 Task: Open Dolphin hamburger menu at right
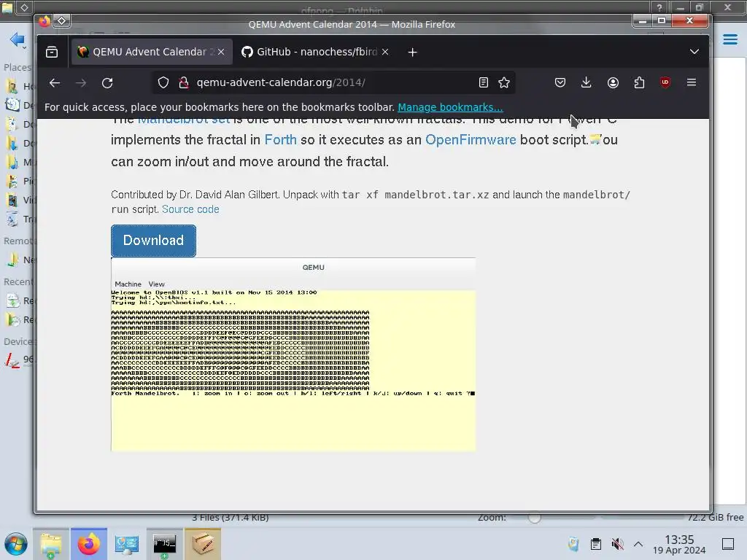tap(730, 39)
